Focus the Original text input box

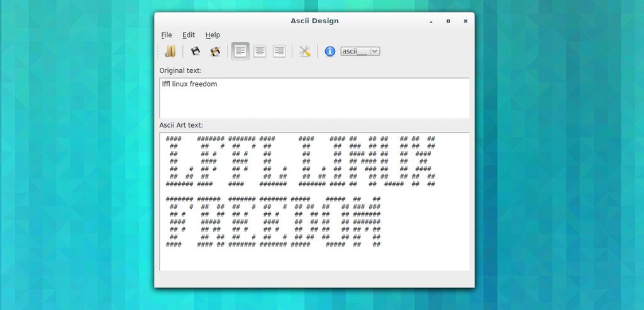pyautogui.click(x=314, y=98)
